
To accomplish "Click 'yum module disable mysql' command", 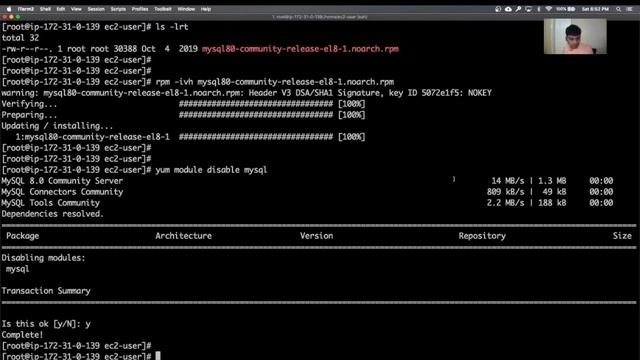I will pyautogui.click(x=211, y=170).
